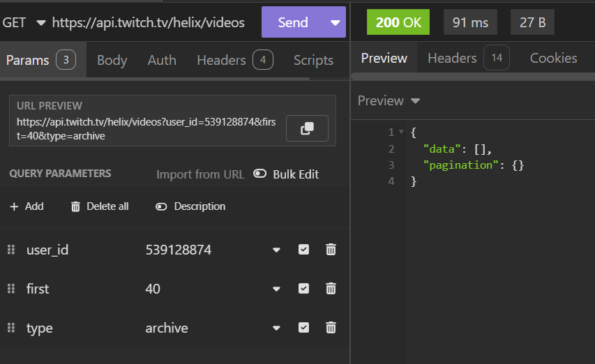Click the "data" key in response
This screenshot has height=364, width=595.
tap(442, 149)
